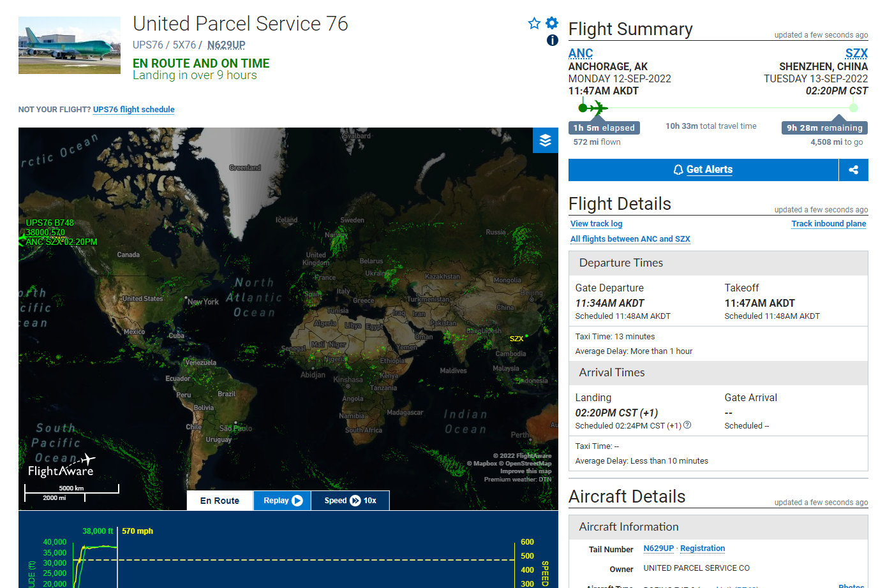The width and height of the screenshot is (885, 588).
Task: Click Gate Departure time 11:34AM AKDT
Action: [610, 303]
